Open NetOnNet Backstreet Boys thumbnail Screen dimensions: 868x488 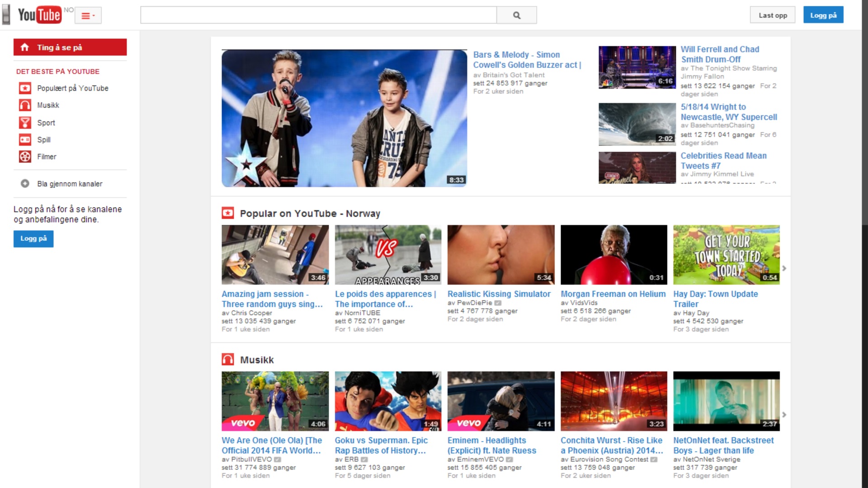pos(726,401)
